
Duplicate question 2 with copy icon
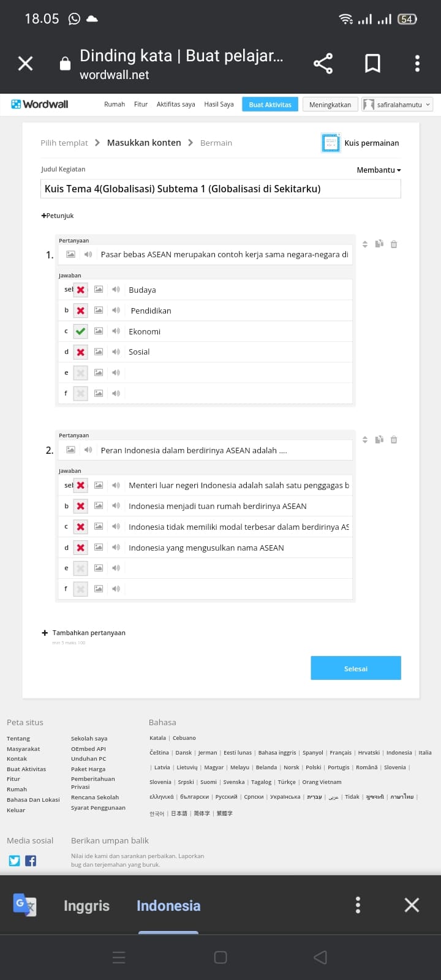point(379,439)
